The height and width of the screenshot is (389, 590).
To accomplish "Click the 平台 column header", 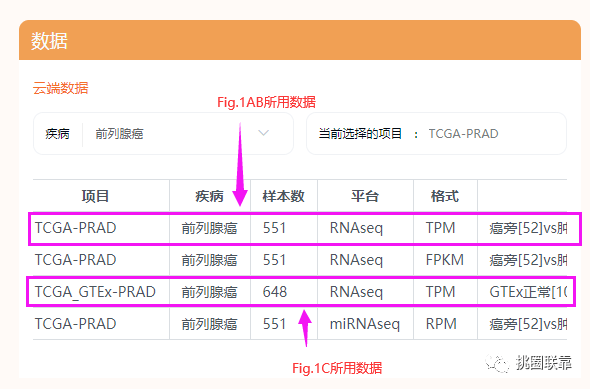I will (x=365, y=196).
